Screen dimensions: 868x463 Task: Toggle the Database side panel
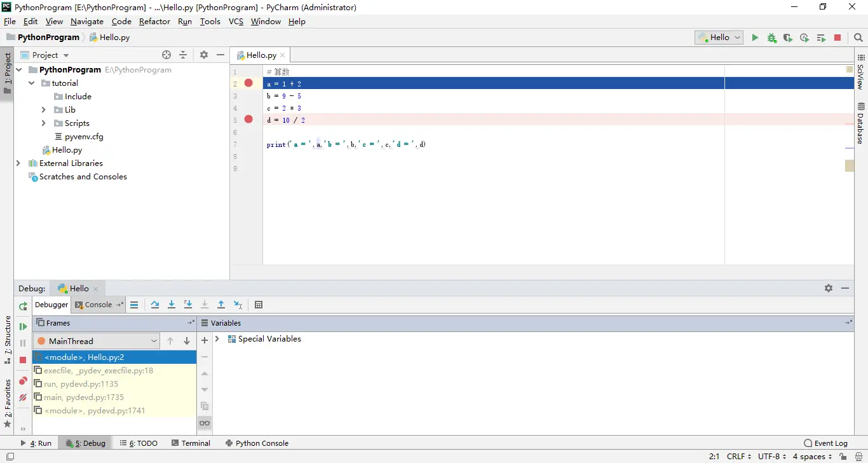(x=861, y=123)
